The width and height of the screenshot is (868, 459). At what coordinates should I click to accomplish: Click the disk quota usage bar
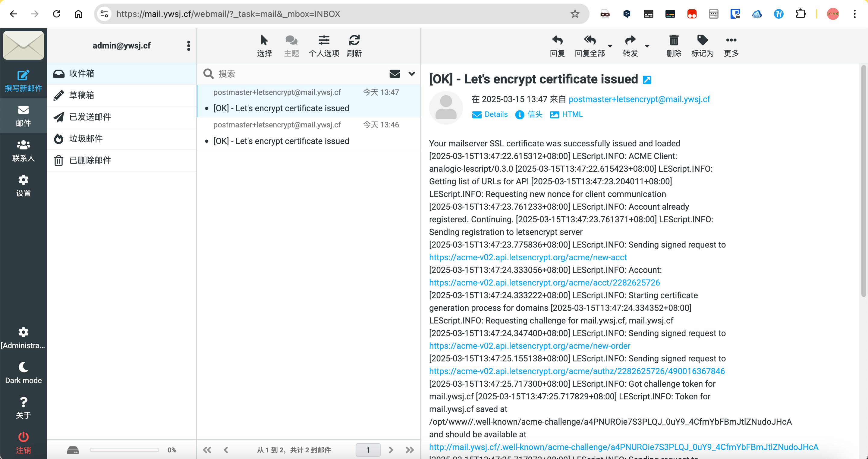(x=124, y=450)
